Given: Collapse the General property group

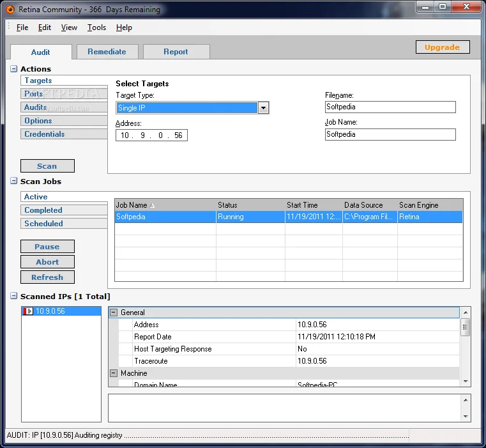Looking at the screenshot, I should coord(114,313).
